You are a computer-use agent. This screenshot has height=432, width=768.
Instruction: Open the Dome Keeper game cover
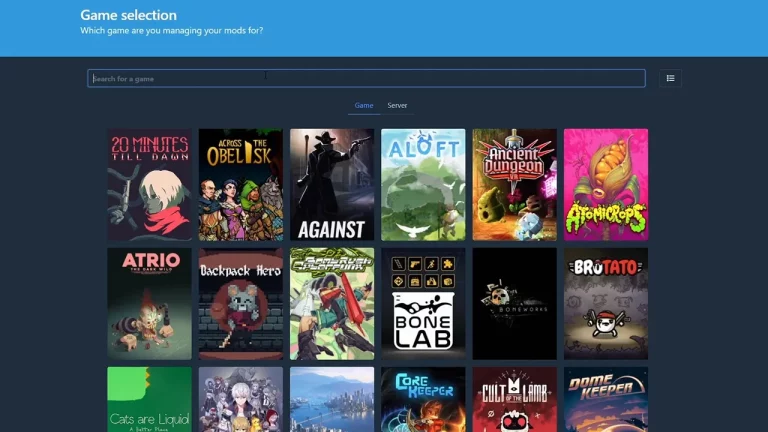[x=605, y=399]
